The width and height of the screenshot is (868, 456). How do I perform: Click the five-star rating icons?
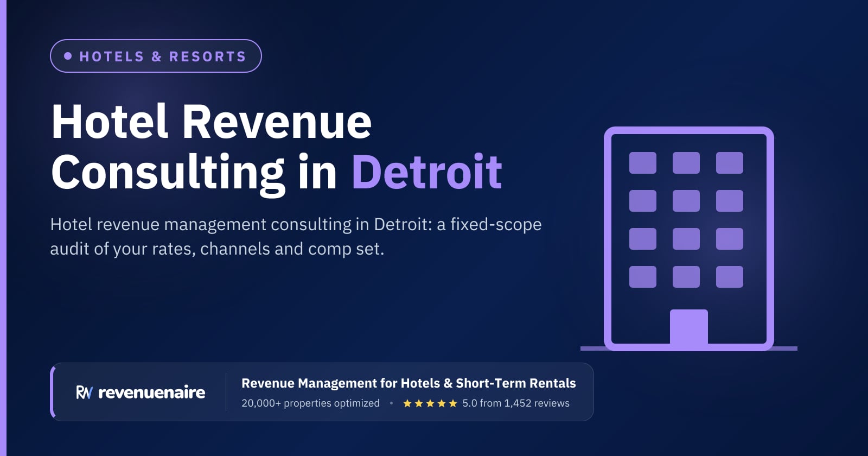click(430, 403)
